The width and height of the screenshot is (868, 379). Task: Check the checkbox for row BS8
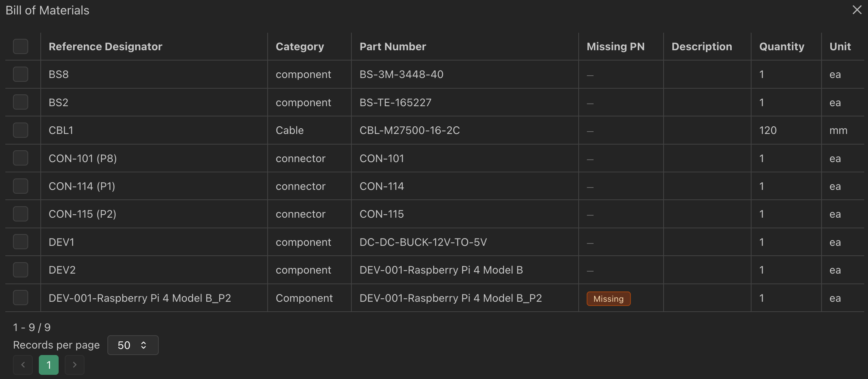pos(20,74)
